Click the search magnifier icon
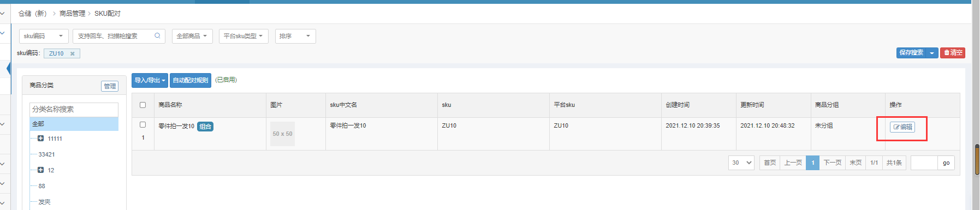This screenshot has width=980, height=210. point(157,36)
